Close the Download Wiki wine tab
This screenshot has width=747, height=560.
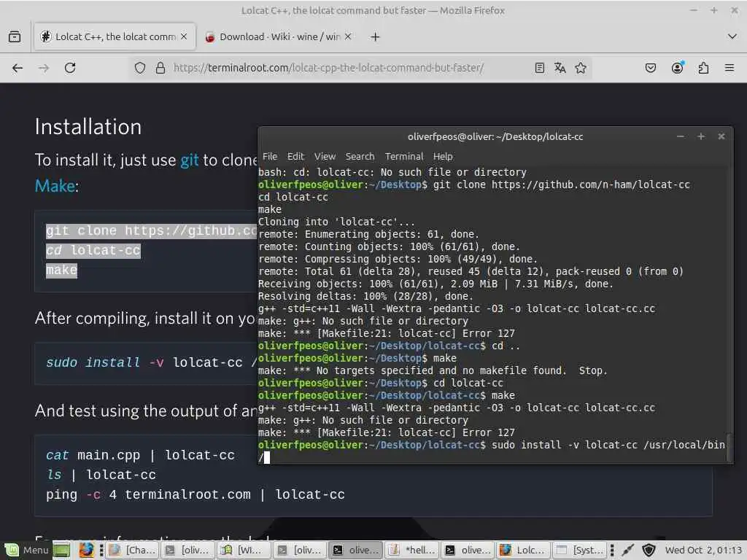click(348, 36)
